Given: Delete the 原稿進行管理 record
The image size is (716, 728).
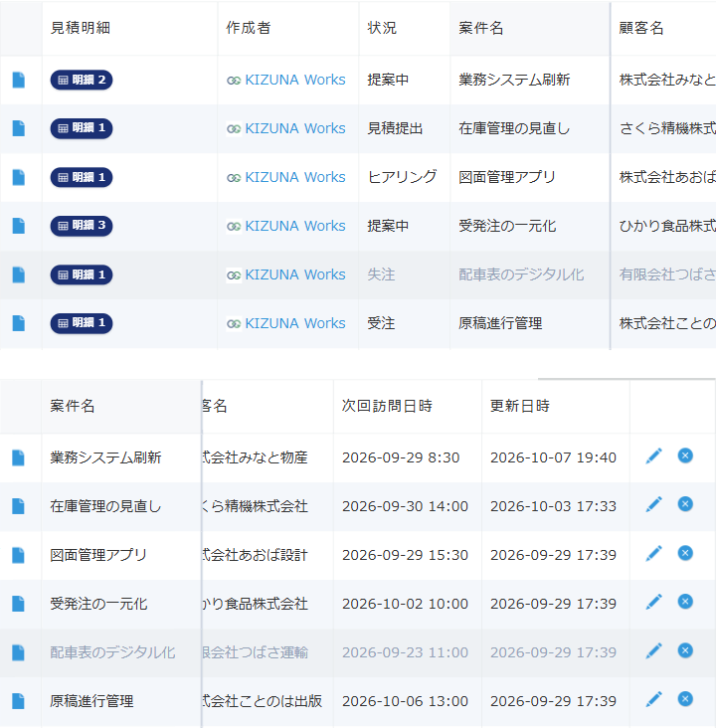Looking at the screenshot, I should (x=685, y=699).
